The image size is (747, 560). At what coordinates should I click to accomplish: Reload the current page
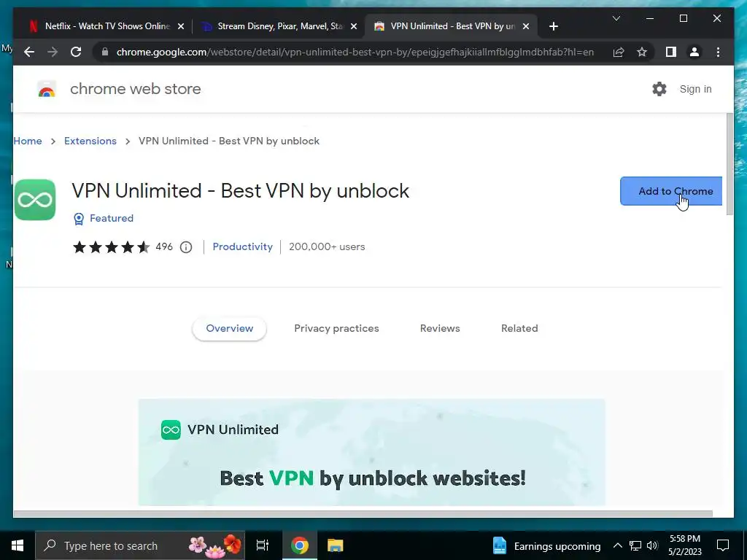coord(76,52)
